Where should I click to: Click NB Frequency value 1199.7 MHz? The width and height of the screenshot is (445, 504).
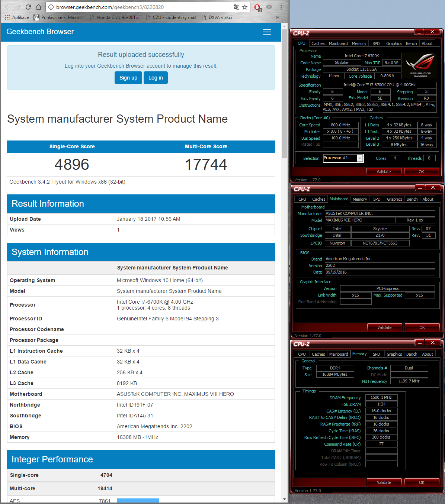[x=409, y=381]
